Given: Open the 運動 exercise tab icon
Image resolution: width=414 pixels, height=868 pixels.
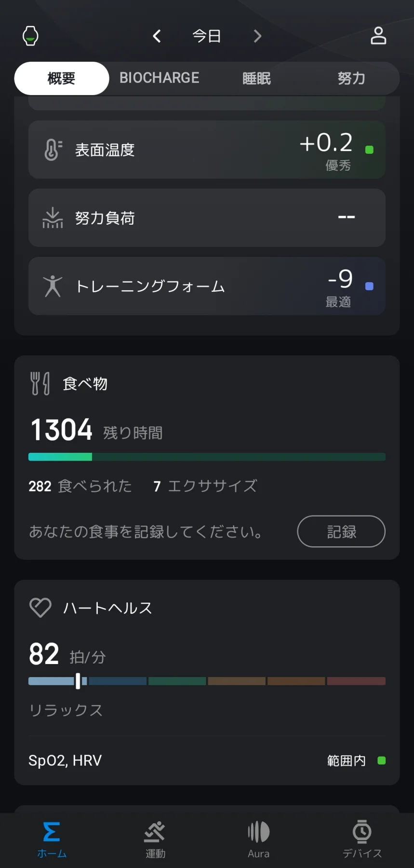Looking at the screenshot, I should [x=155, y=839].
